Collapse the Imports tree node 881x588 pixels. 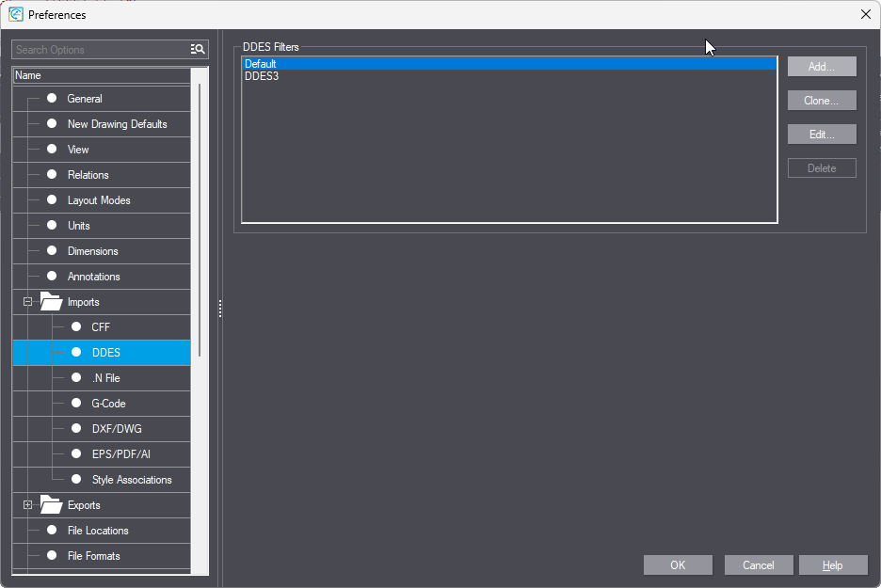pyautogui.click(x=27, y=302)
